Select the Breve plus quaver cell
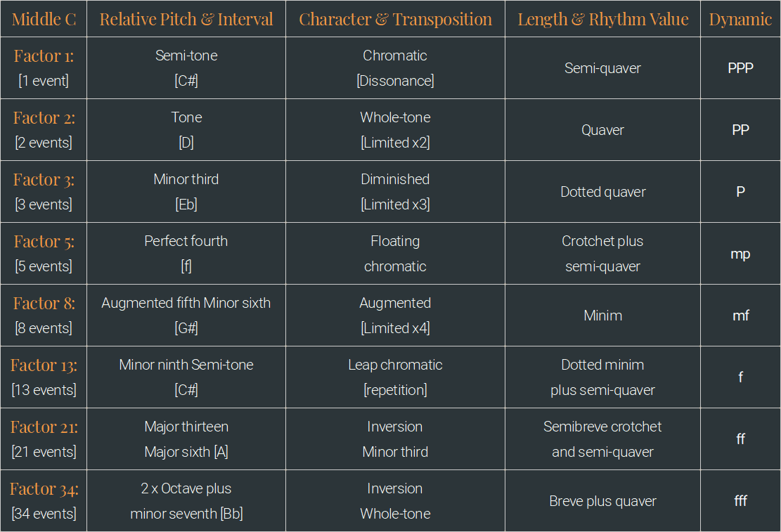This screenshot has height=532, width=781. point(602,500)
